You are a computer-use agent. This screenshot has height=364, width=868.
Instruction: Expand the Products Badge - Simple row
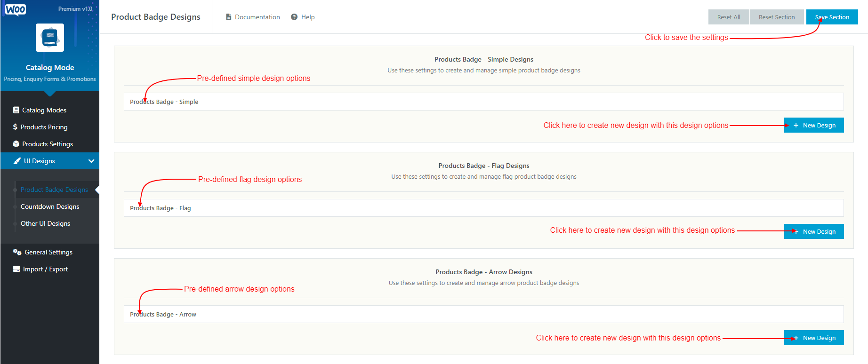point(483,102)
